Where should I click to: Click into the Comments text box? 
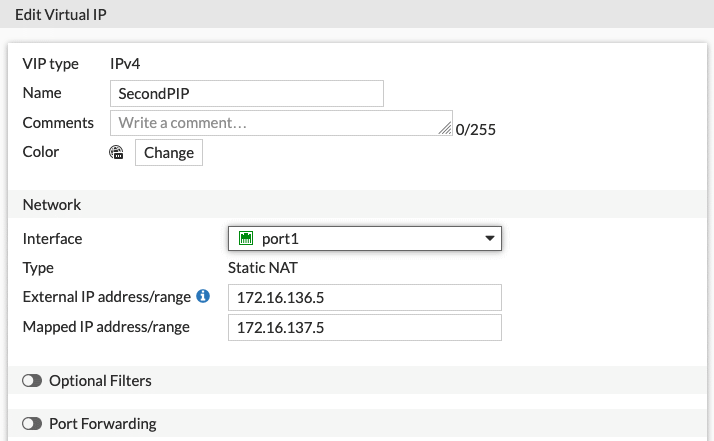pos(280,123)
